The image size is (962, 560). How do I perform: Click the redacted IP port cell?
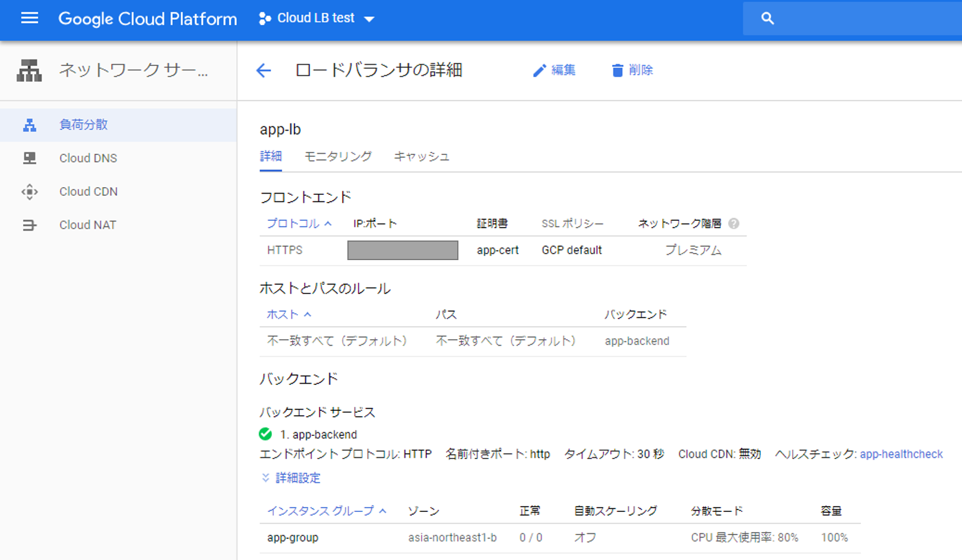click(x=403, y=250)
